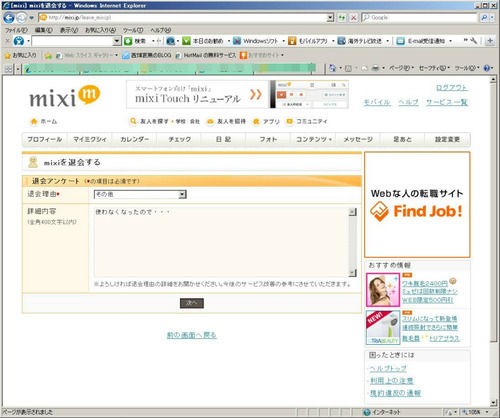Viewport: 500px width, 418px height.
Task: Go to the メッセージ tab
Action: (x=358, y=139)
